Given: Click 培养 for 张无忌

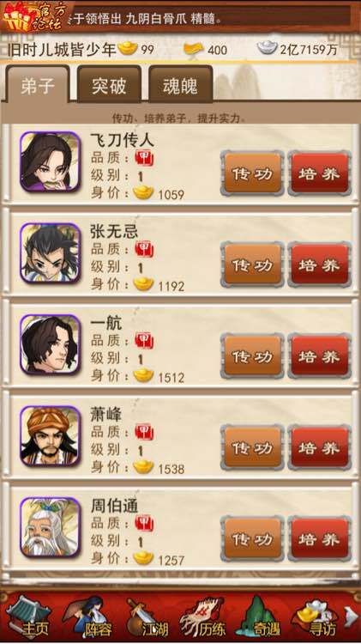Looking at the screenshot, I should coord(319,265).
